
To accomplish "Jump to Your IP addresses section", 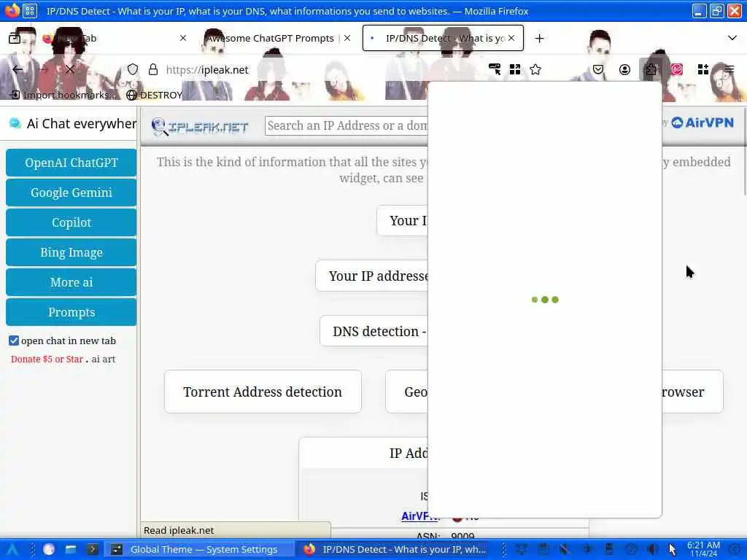I will 371,276.
